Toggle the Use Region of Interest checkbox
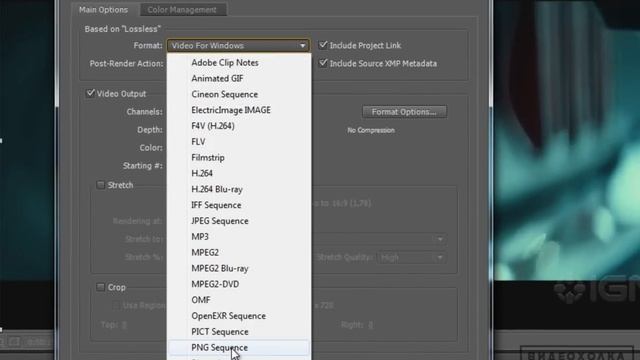The width and height of the screenshot is (640, 360). (116, 305)
